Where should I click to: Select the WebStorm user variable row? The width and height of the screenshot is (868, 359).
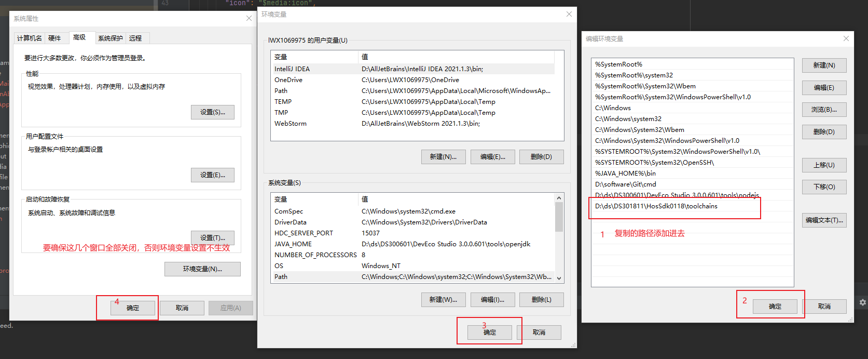(413, 124)
